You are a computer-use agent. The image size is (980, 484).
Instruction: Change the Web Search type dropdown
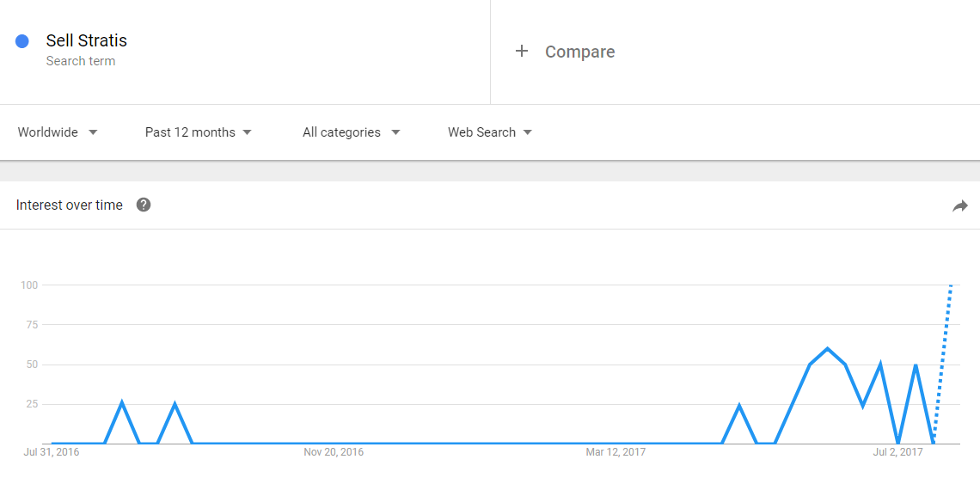[x=489, y=132]
